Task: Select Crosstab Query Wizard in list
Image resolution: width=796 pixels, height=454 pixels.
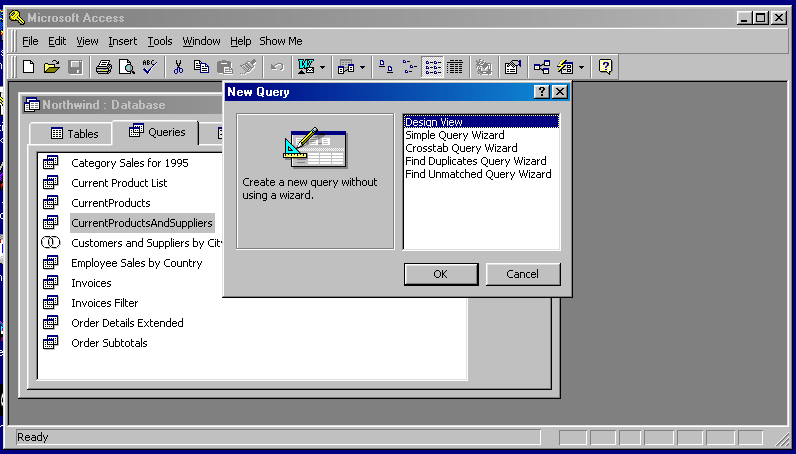Action: (x=461, y=148)
